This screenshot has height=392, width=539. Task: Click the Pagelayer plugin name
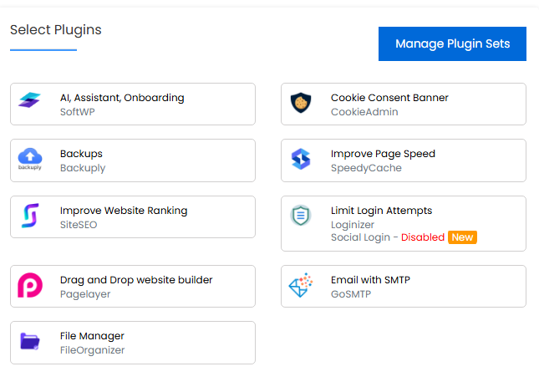tap(85, 294)
